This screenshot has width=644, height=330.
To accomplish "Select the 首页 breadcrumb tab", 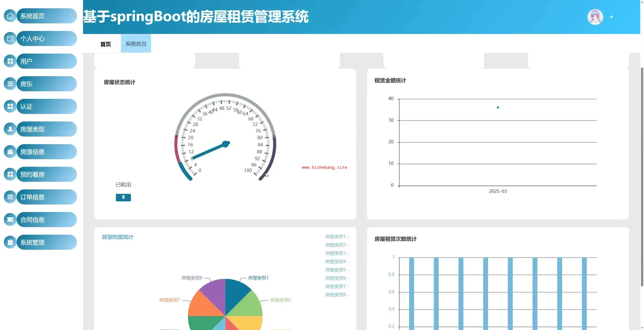I will click(105, 44).
